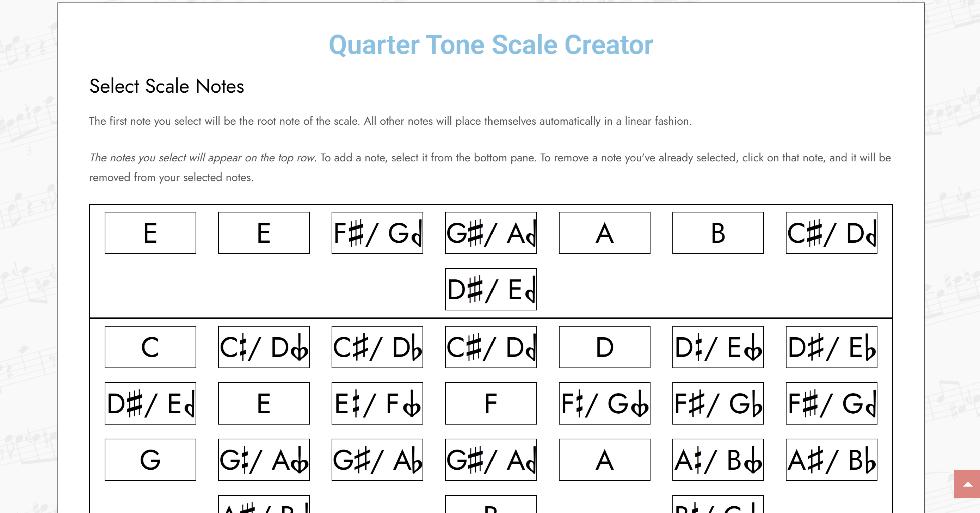Remove F#/Gd from the selected scale
The width and height of the screenshot is (980, 513).
click(x=377, y=232)
